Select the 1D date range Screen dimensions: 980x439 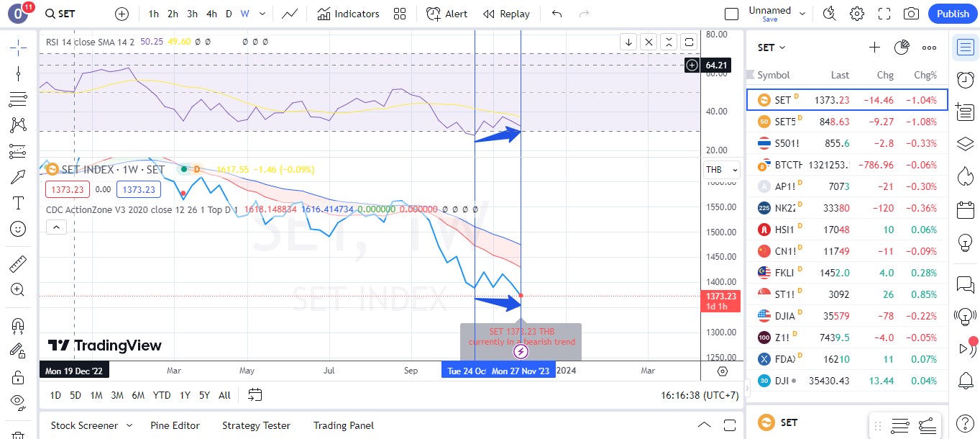coord(55,395)
